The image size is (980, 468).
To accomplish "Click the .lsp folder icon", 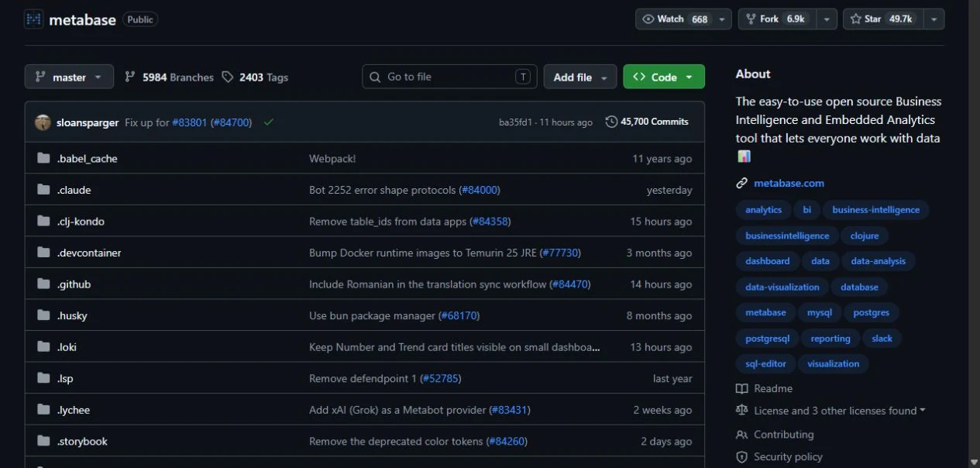I will (43, 378).
